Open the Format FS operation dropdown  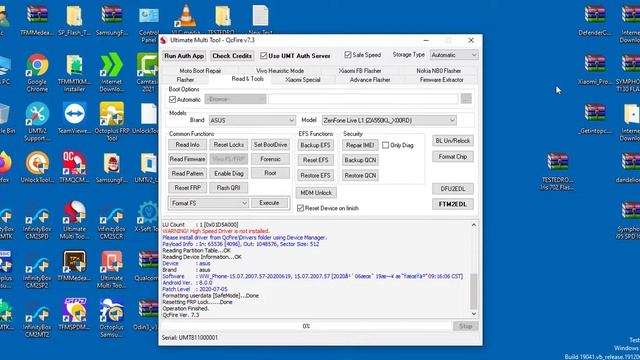209,203
